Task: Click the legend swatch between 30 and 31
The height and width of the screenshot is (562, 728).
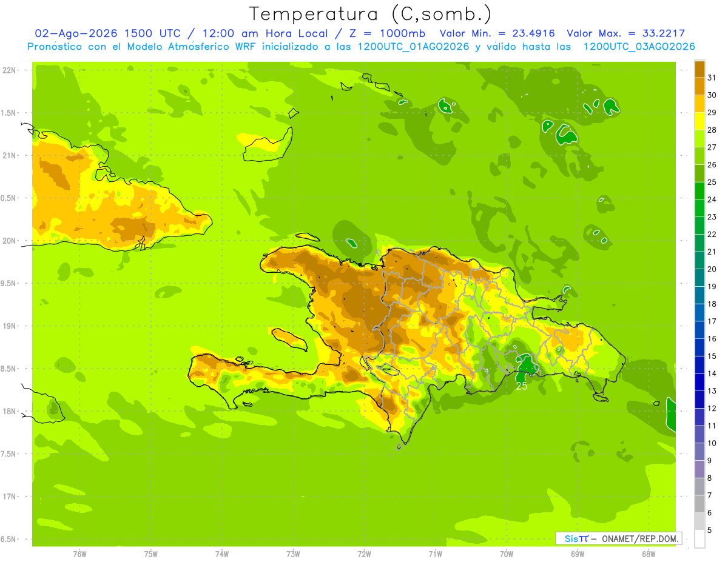Action: (x=699, y=87)
